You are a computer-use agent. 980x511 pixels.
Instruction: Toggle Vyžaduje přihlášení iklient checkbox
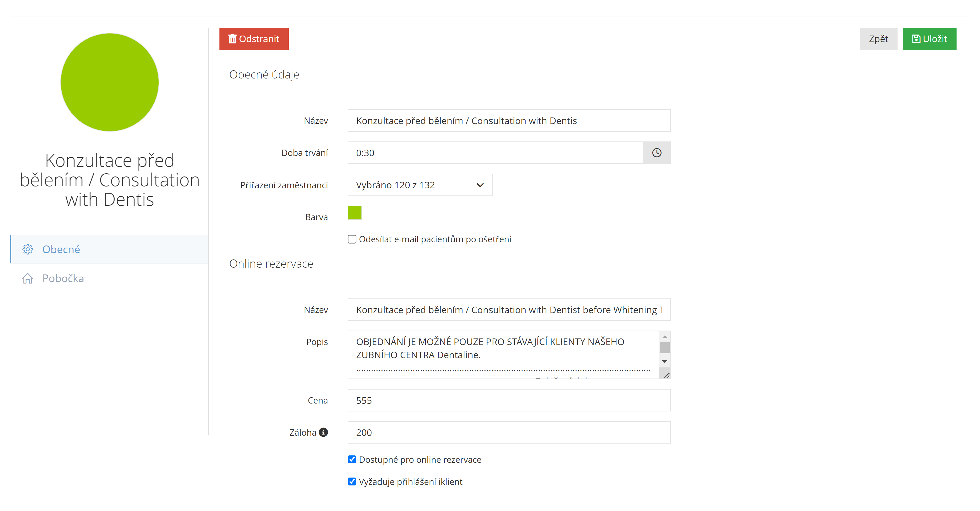pyautogui.click(x=352, y=482)
